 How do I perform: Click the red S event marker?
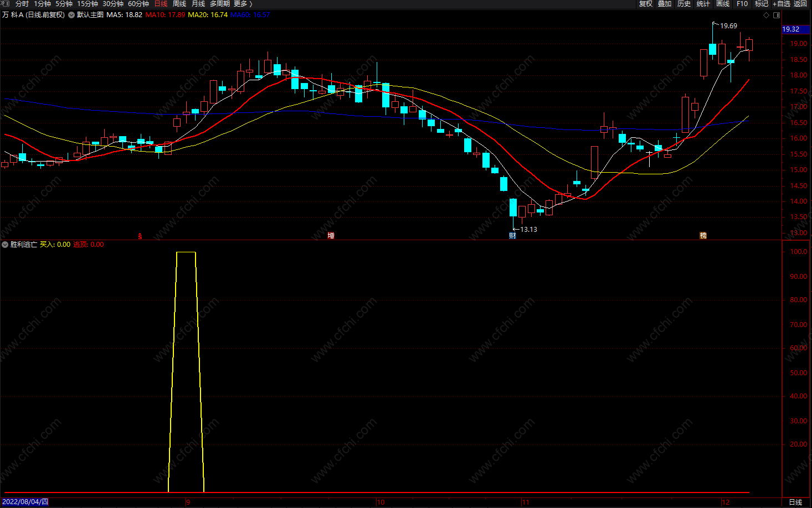pyautogui.click(x=140, y=236)
